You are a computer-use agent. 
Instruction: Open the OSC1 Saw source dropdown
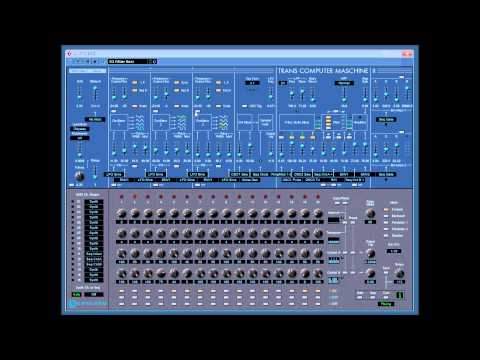click(x=240, y=174)
